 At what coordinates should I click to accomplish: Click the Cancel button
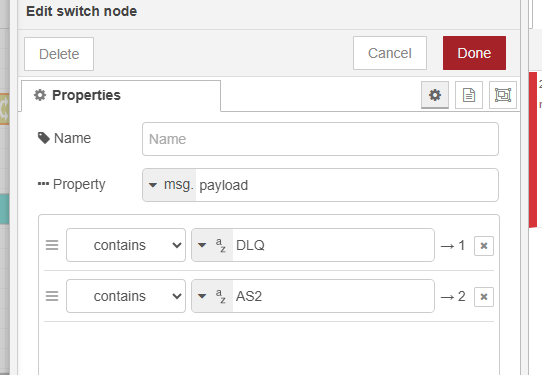pyautogui.click(x=390, y=53)
